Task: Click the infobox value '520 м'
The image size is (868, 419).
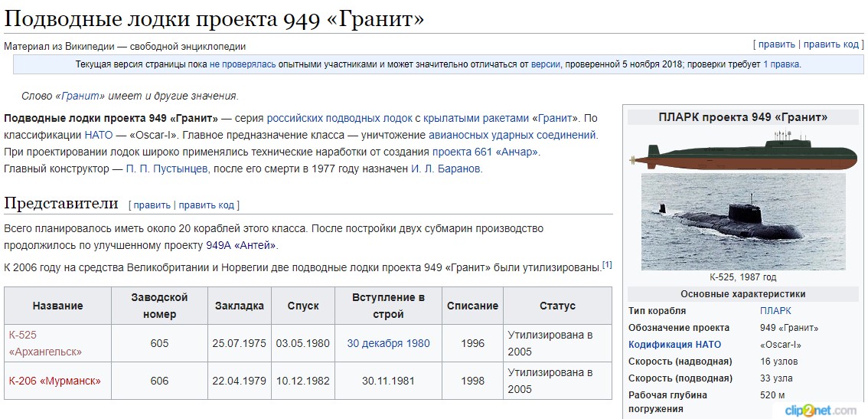Action: tap(773, 396)
